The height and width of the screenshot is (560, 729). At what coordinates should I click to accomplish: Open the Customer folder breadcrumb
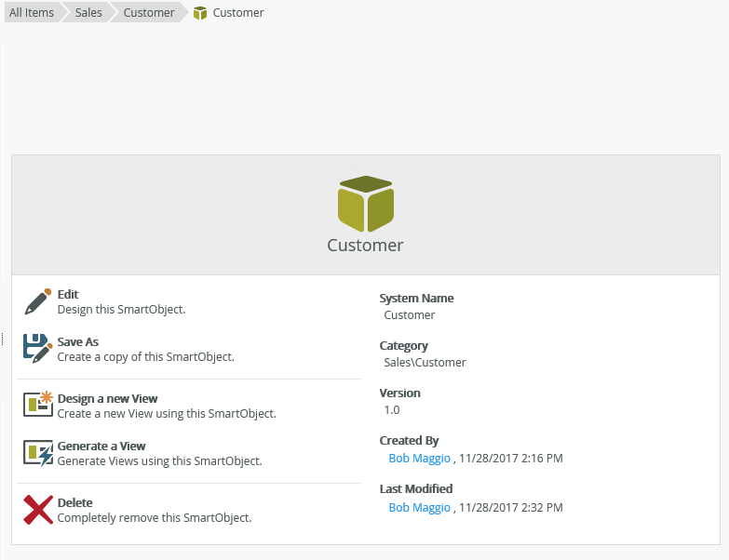pos(148,13)
